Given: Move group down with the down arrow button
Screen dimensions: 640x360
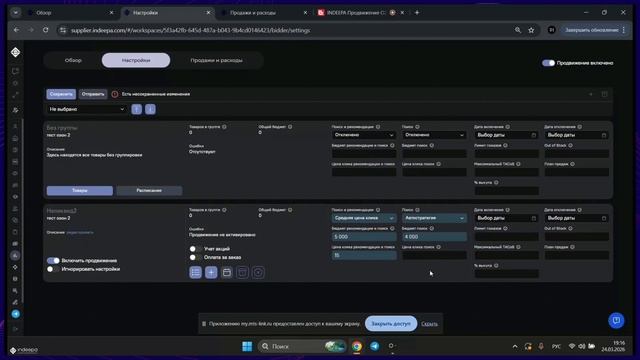Looking at the screenshot, I should coord(150,109).
